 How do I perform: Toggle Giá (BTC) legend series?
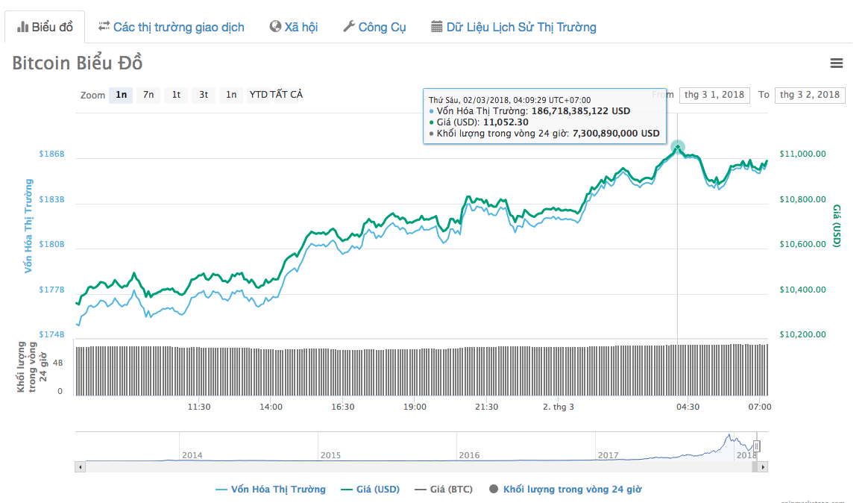coord(444,489)
